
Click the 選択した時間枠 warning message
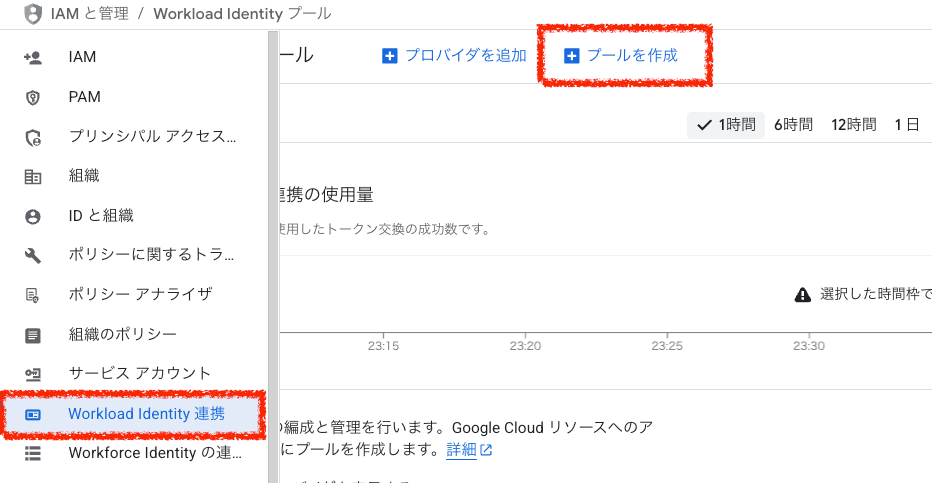pos(876,294)
